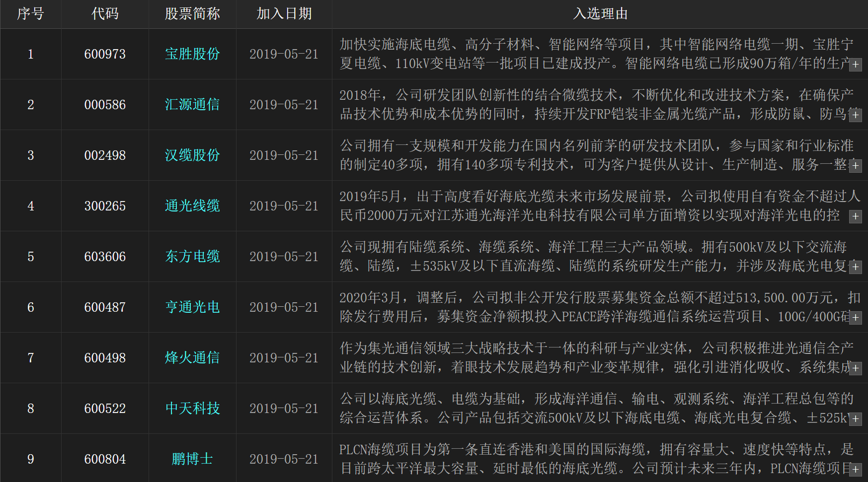This screenshot has width=868, height=482.
Task: Click reason text starting 公司现拥有陆缆系统
Action: tap(596, 257)
